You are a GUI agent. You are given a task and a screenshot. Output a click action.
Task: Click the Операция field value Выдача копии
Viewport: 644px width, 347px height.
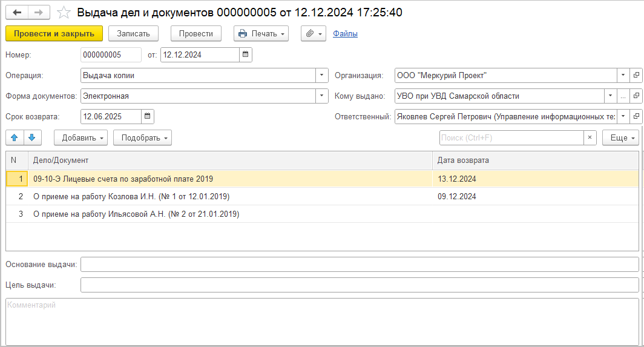click(x=198, y=75)
